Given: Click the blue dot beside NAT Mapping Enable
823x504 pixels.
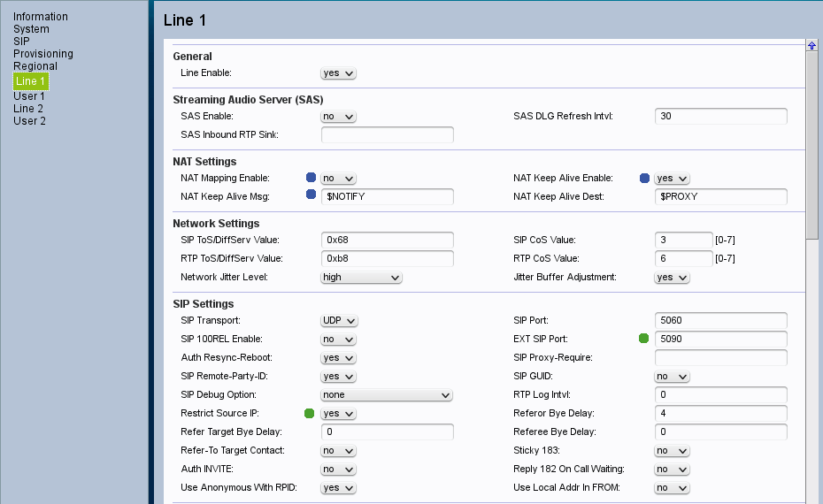Looking at the screenshot, I should pos(311,178).
